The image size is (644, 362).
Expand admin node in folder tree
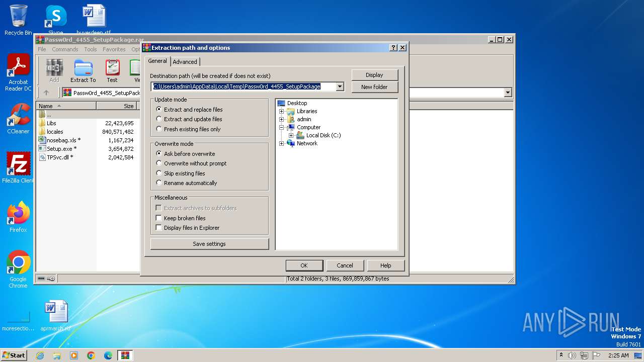point(282,119)
